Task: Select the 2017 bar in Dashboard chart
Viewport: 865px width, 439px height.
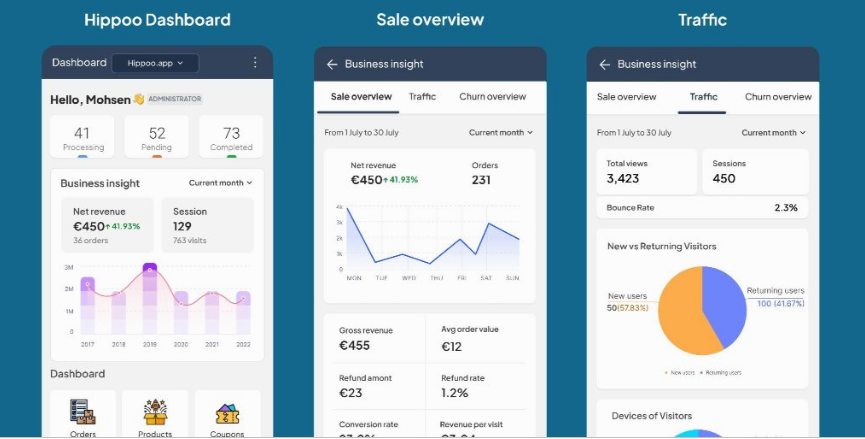Action: [88, 306]
